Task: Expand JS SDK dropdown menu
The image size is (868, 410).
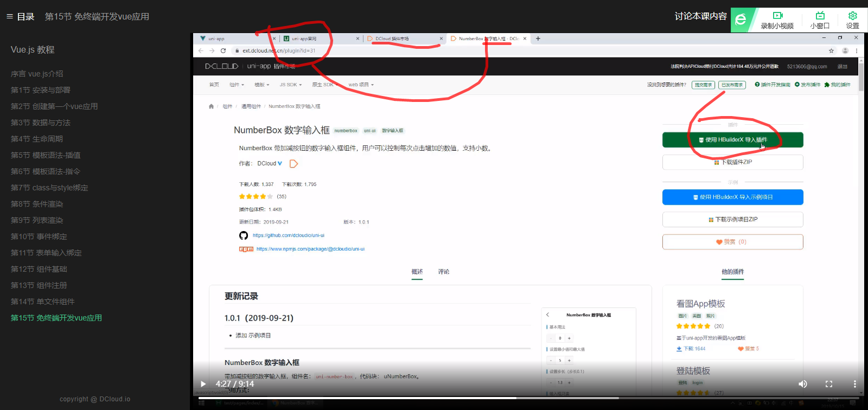Action: click(291, 85)
